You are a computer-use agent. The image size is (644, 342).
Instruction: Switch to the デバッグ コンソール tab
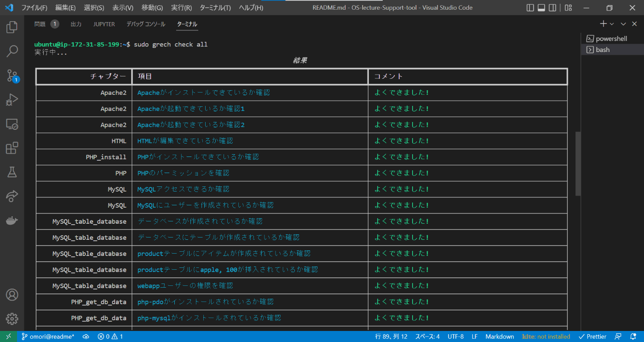146,24
